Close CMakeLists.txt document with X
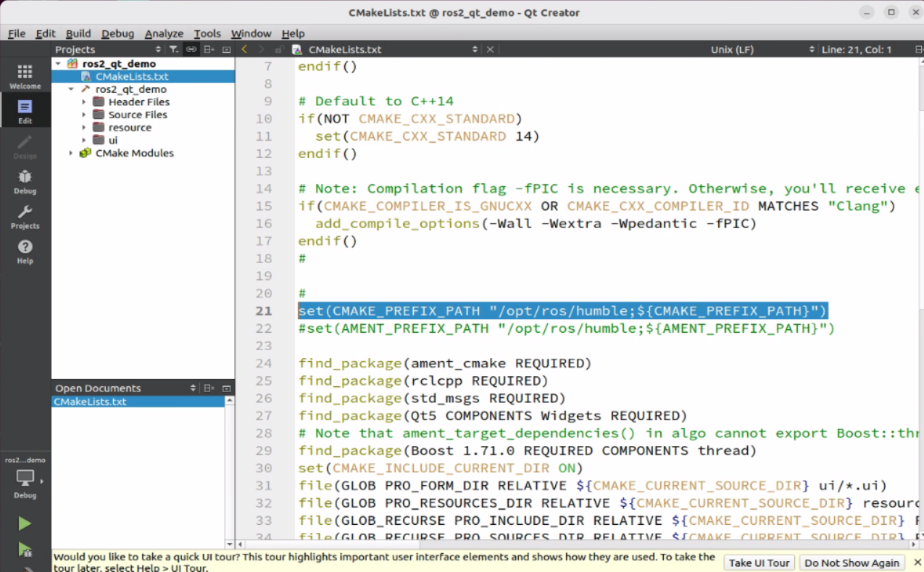 coord(490,49)
